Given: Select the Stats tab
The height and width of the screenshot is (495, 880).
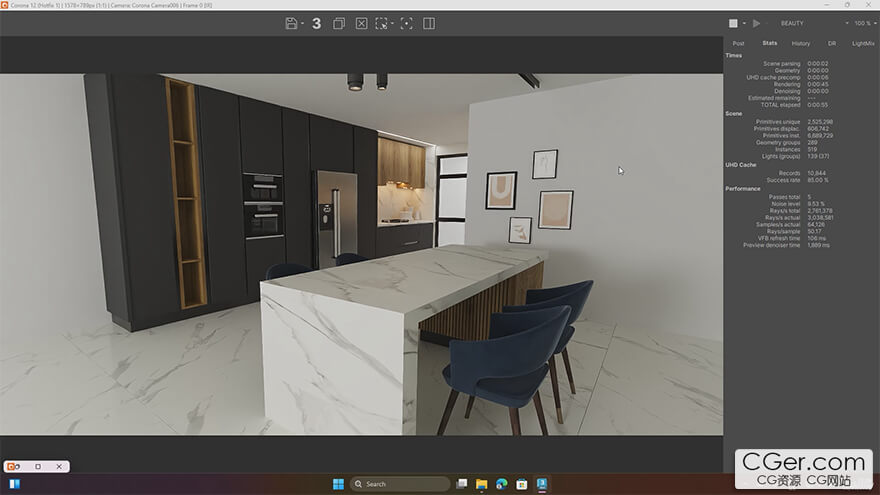Looking at the screenshot, I should [769, 43].
